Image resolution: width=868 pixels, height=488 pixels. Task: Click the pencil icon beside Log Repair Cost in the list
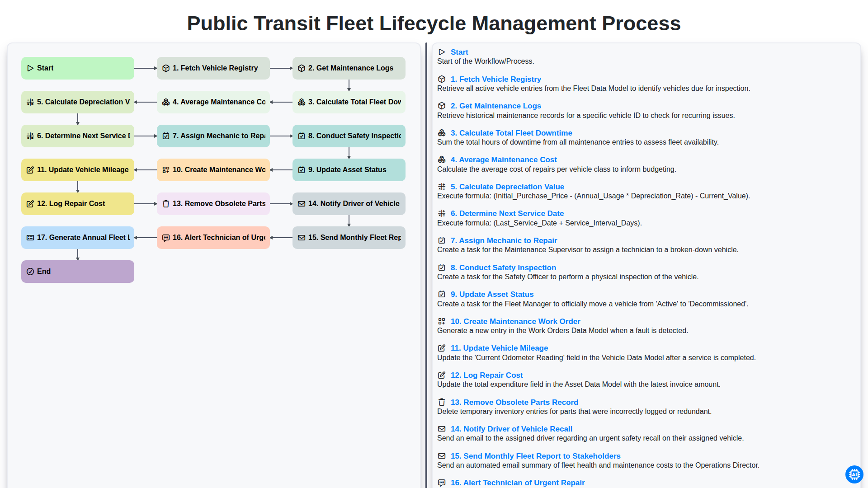(442, 375)
